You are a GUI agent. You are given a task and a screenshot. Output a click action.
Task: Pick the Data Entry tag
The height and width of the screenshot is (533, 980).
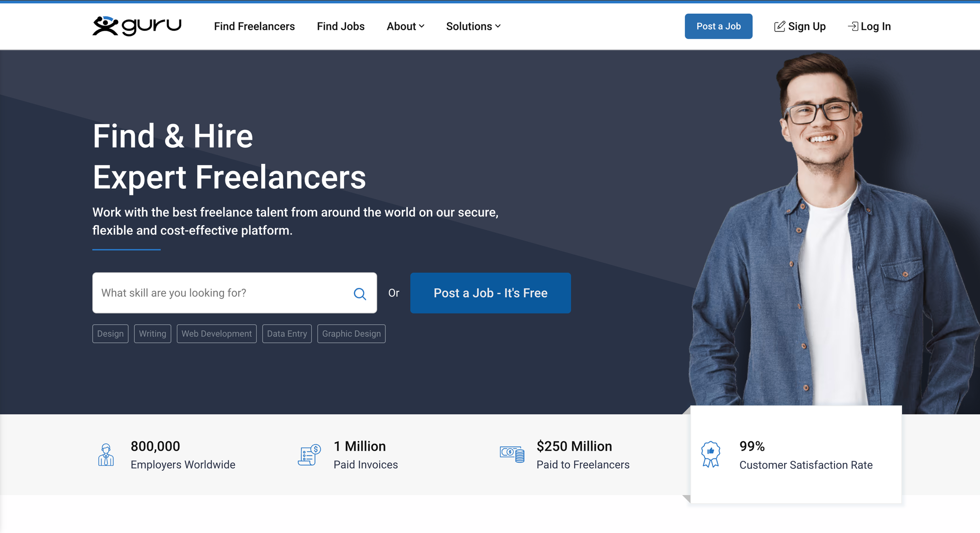pyautogui.click(x=287, y=334)
